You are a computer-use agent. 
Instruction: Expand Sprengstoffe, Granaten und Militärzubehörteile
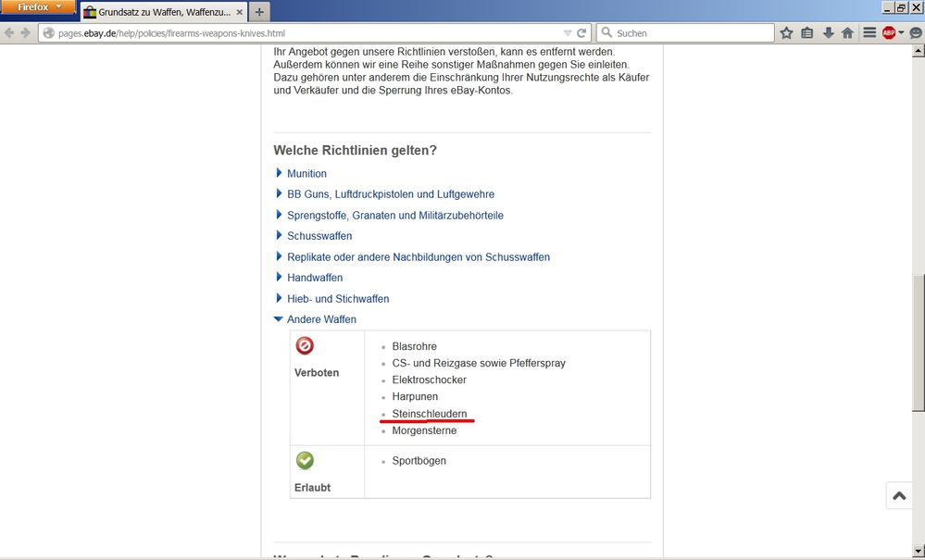pos(394,215)
